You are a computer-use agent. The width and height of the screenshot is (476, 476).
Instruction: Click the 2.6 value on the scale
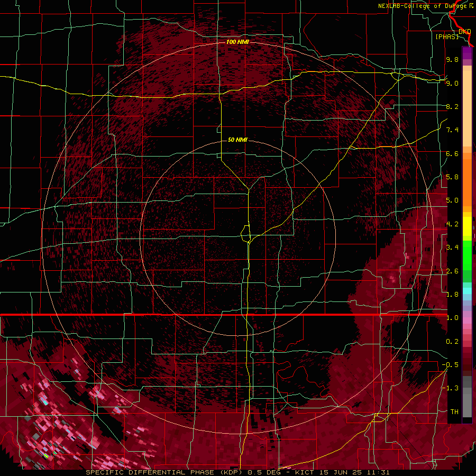[452, 271]
